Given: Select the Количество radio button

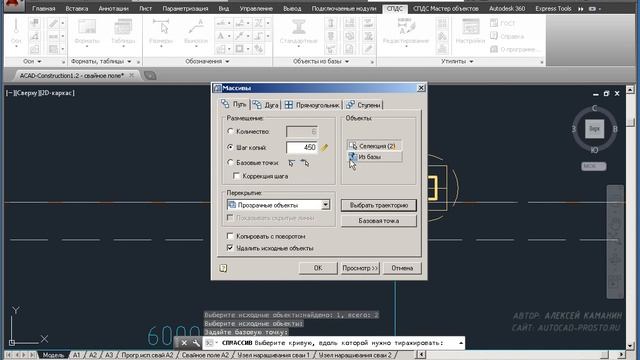Looking at the screenshot, I should point(230,131).
